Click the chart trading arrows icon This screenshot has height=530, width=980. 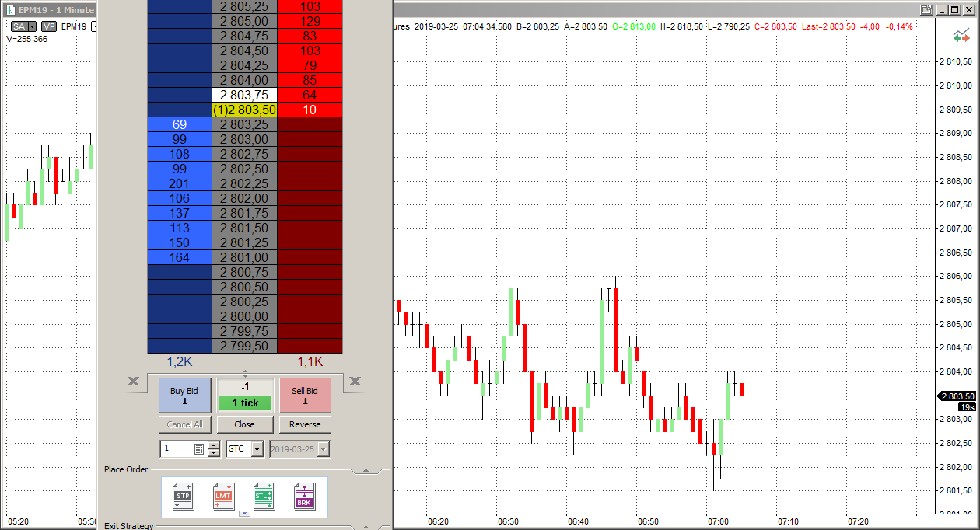pyautogui.click(x=961, y=36)
